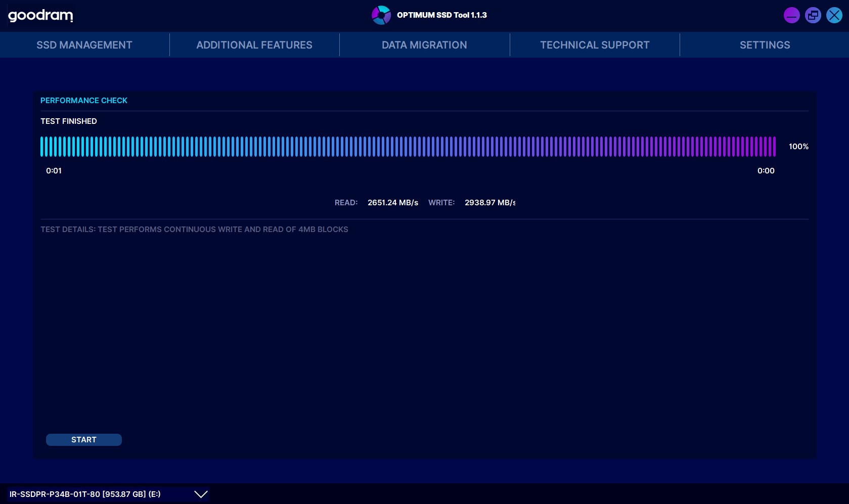The image size is (849, 504).
Task: Click the read speed value 2651.24 MB/s
Action: click(392, 203)
